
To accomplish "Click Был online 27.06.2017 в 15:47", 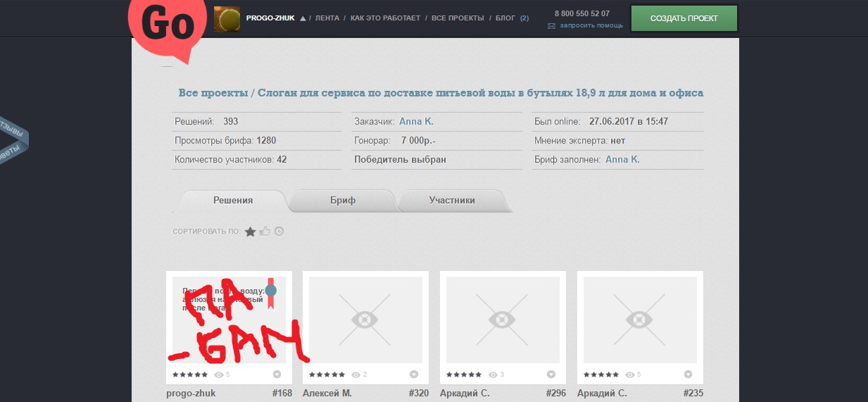I will point(601,122).
